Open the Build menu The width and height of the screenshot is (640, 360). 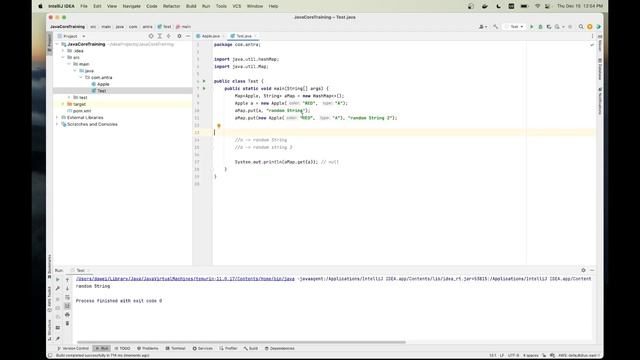(x=191, y=6)
